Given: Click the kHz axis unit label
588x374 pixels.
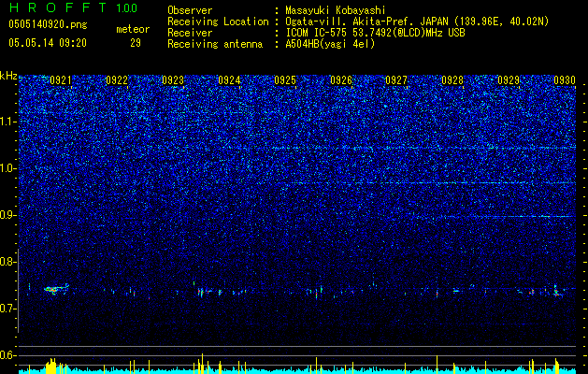Looking at the screenshot, I should point(8,76).
